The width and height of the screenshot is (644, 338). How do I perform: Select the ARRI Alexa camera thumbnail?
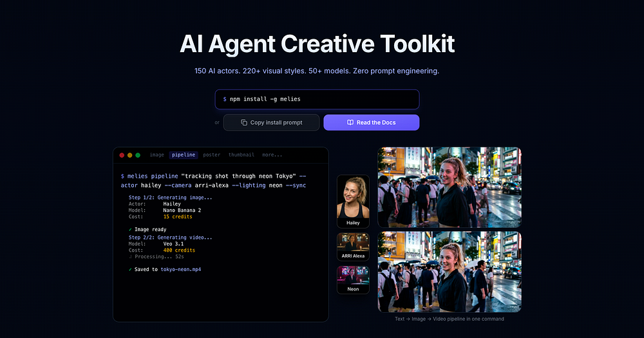[x=353, y=247]
